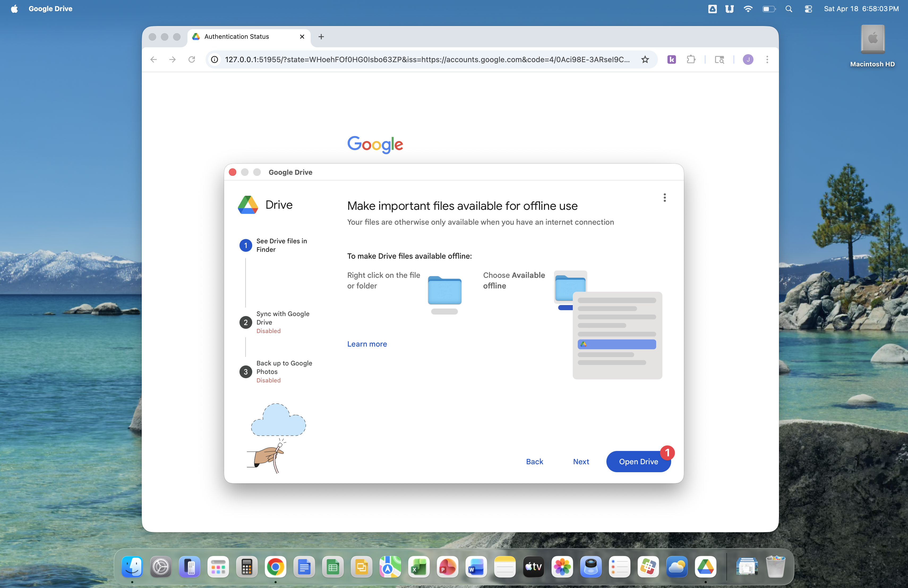Reload the page in Chrome
The height and width of the screenshot is (588, 908).
(191, 59)
